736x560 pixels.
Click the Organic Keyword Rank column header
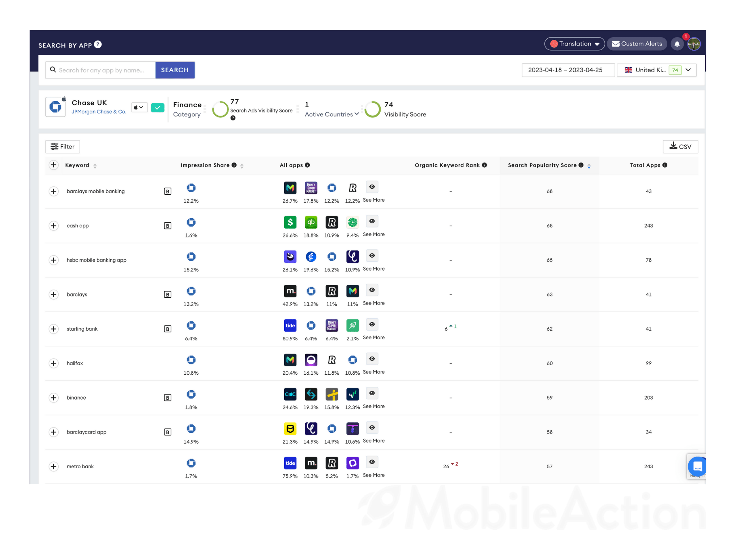point(447,165)
